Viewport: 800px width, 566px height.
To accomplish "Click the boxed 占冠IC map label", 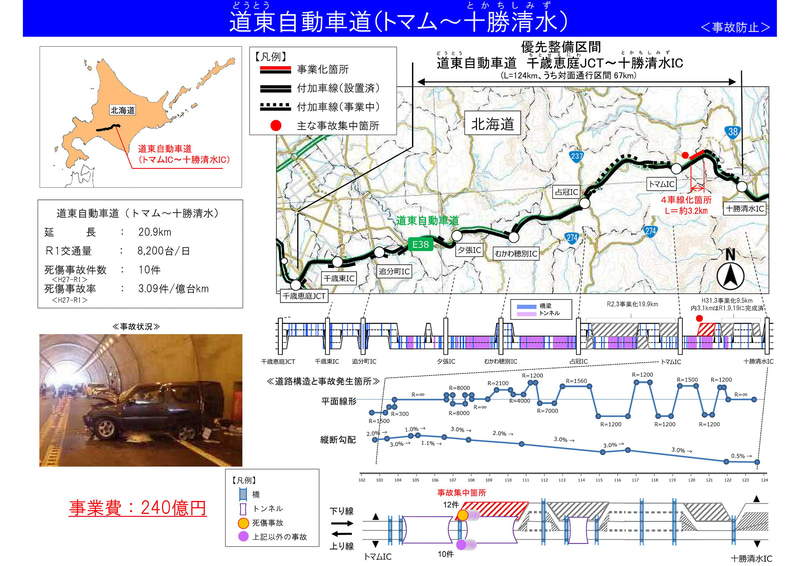I will point(566,192).
